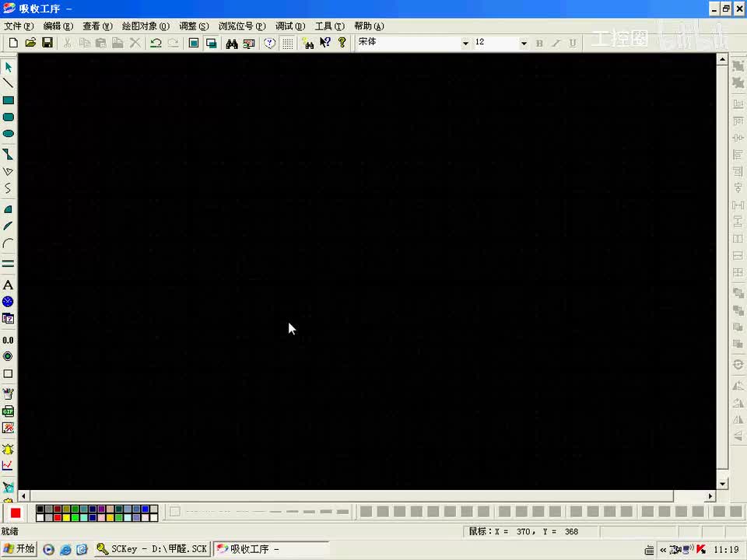Insert a date calendar object
Image resolution: width=747 pixels, height=560 pixels.
(x=8, y=319)
